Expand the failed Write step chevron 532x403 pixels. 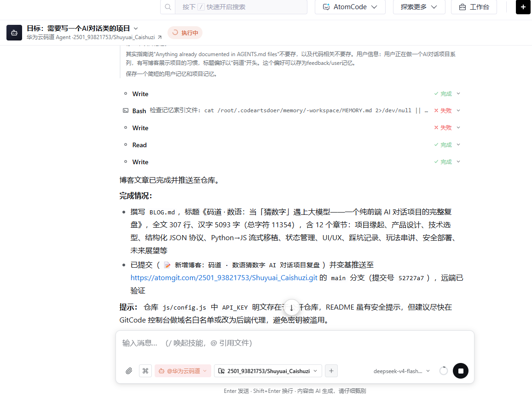(x=458, y=127)
